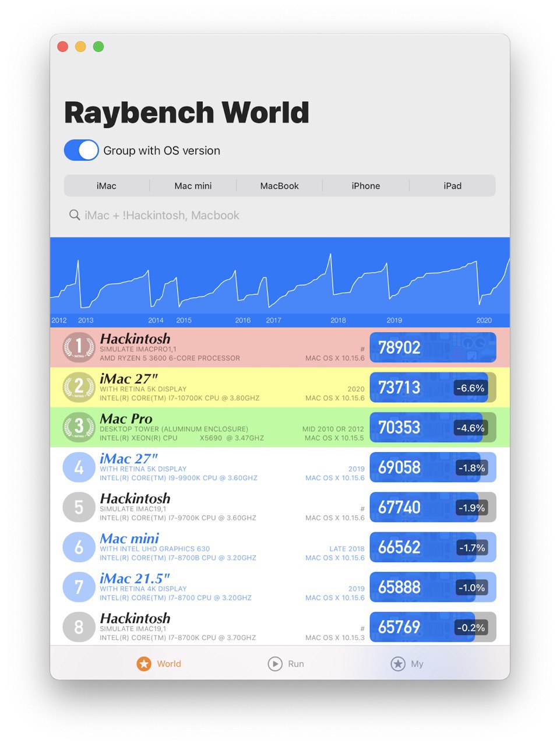
Task: Click the -1.9% difference badge
Action: coord(471,508)
